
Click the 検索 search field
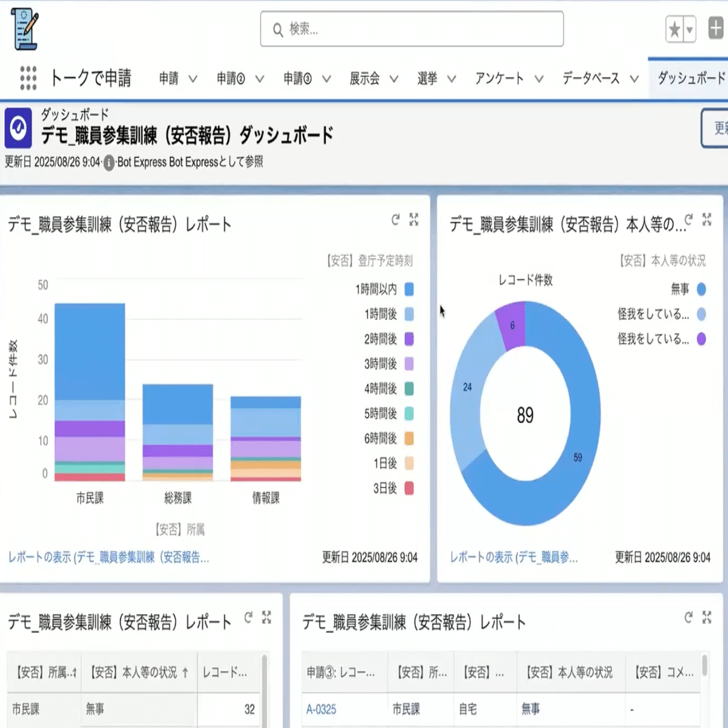(411, 29)
